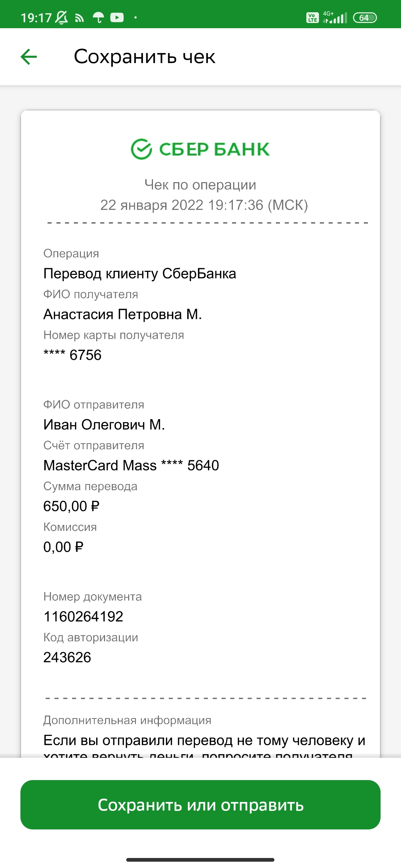Tap sender name Иван Олегович М.
The width and height of the screenshot is (401, 868).
tap(104, 424)
